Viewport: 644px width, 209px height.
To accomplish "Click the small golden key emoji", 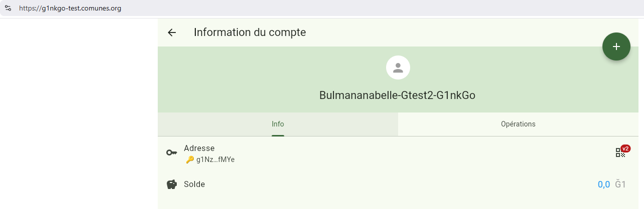I will point(190,160).
